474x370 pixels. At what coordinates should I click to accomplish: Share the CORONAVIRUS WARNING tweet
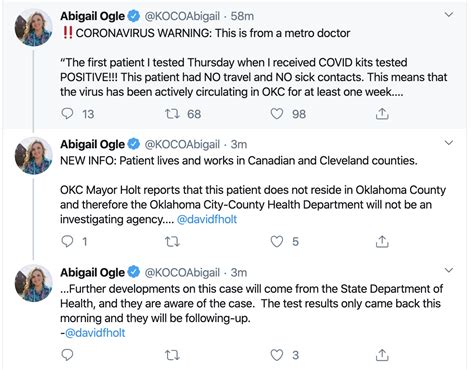(x=382, y=114)
